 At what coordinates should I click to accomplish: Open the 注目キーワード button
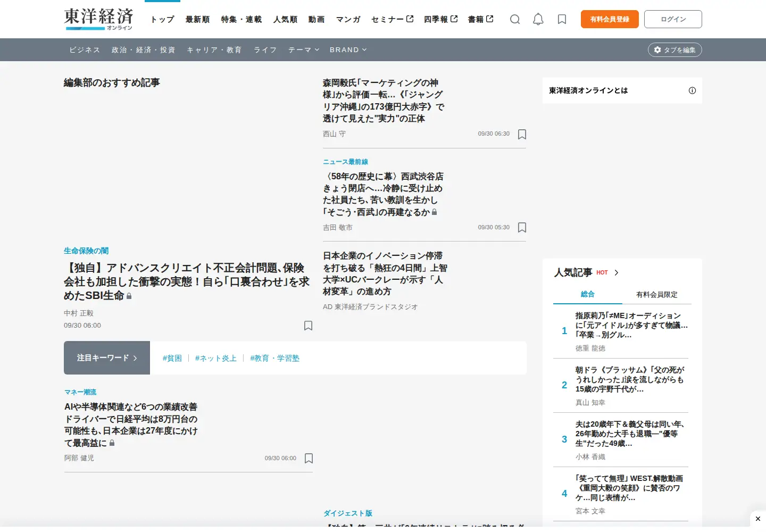(107, 358)
